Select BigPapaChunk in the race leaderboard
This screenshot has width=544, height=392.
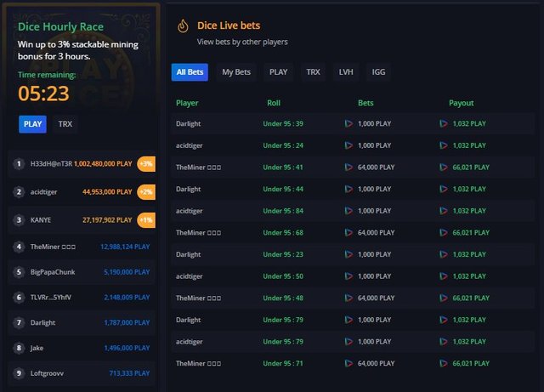pyautogui.click(x=53, y=272)
